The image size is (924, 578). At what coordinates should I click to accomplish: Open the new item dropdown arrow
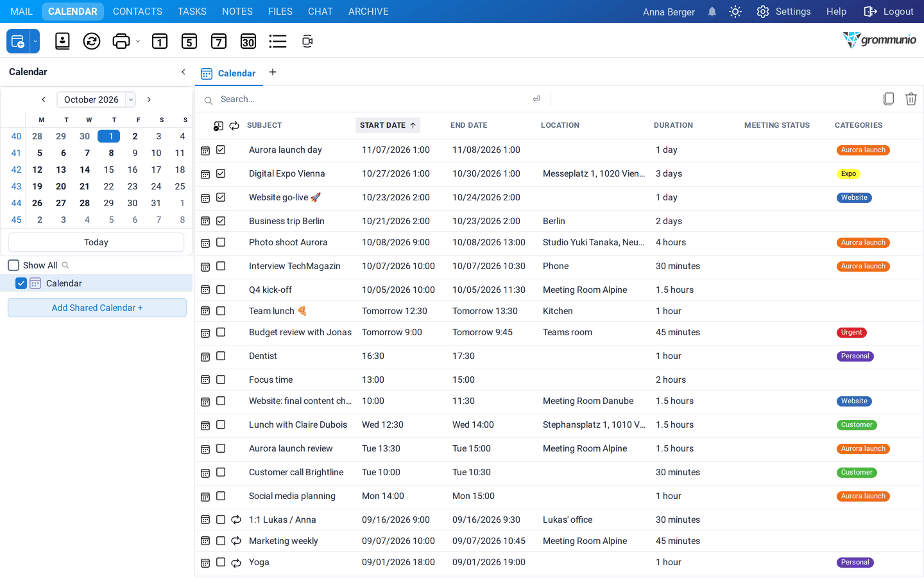pos(35,41)
